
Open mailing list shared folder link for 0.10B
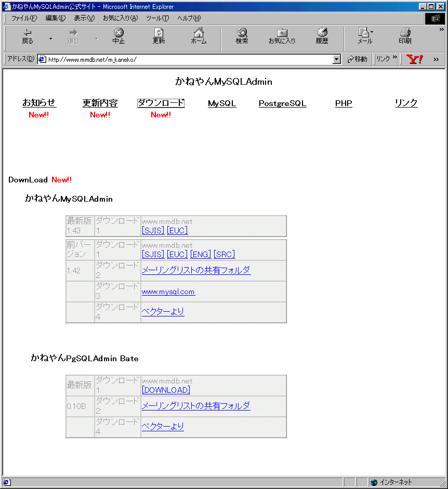pyautogui.click(x=196, y=406)
